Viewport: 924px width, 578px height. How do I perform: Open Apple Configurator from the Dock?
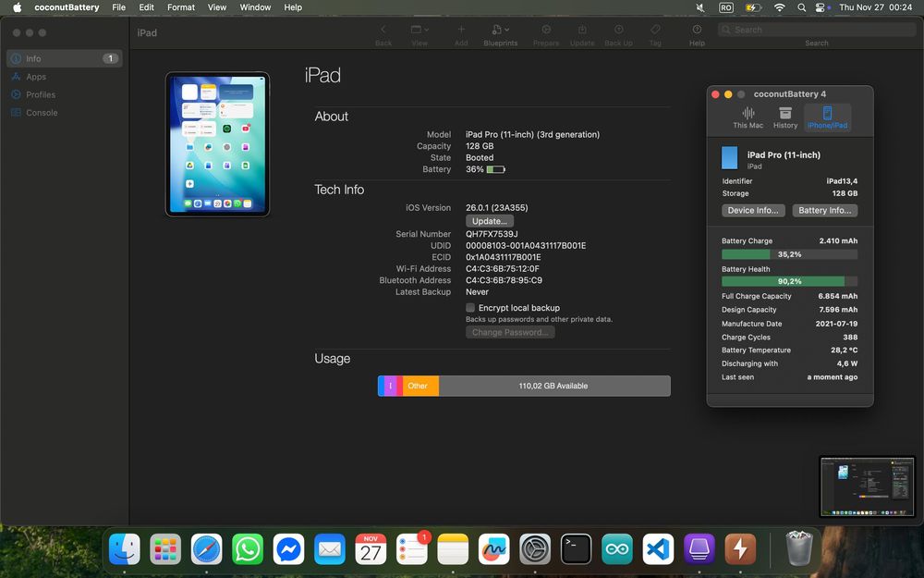pyautogui.click(x=699, y=549)
